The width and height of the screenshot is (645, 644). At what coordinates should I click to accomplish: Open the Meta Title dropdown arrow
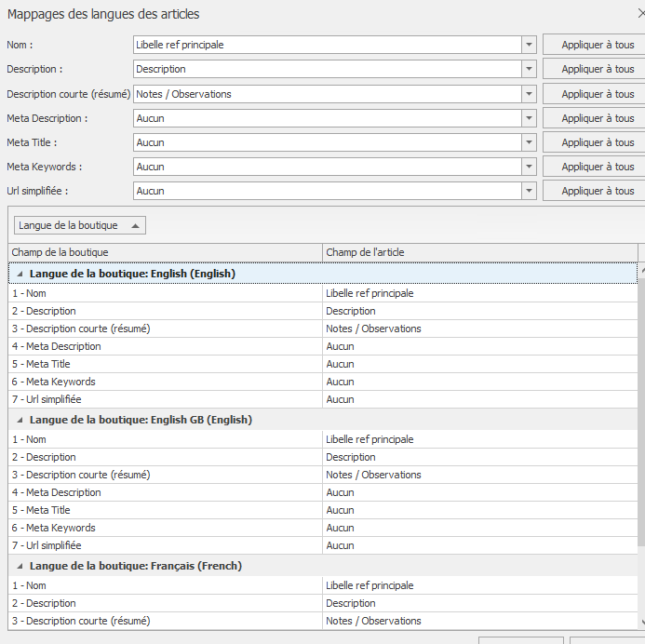point(529,142)
